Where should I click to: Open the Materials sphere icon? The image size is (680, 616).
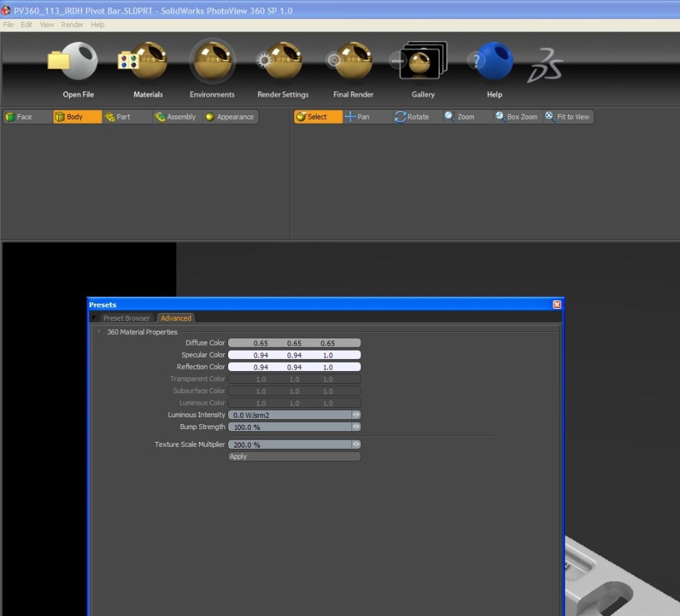pyautogui.click(x=142, y=61)
